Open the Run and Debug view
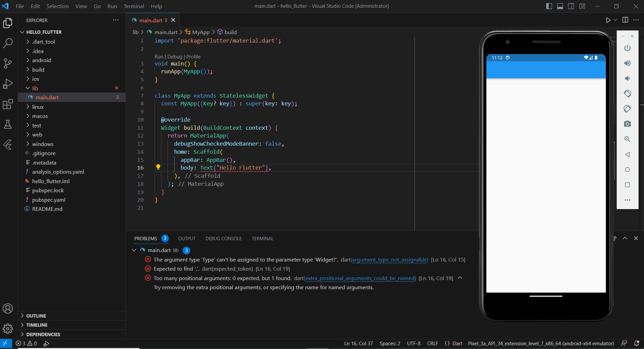644x349 pixels. (x=8, y=84)
